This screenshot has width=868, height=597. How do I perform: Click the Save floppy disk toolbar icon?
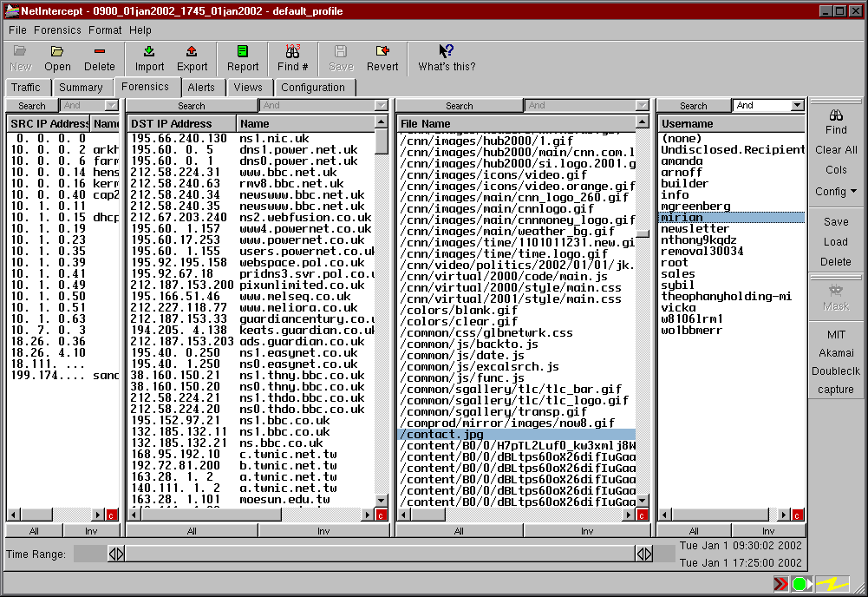(x=341, y=51)
